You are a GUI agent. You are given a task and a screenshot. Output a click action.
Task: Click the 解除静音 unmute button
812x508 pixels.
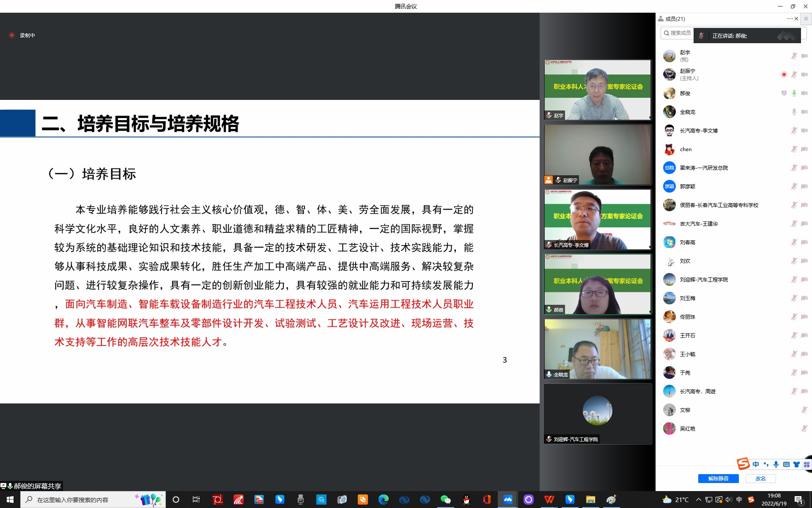(718, 478)
